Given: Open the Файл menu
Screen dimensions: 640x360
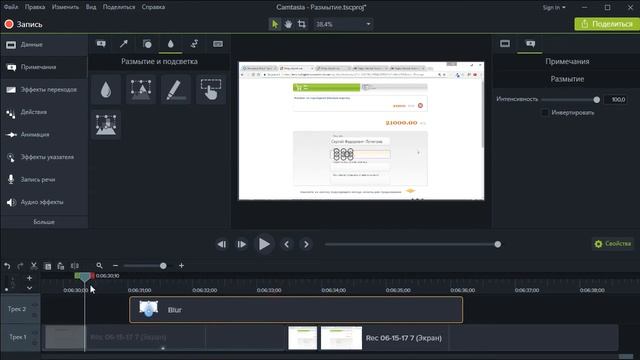Looking at the screenshot, I should point(11,7).
